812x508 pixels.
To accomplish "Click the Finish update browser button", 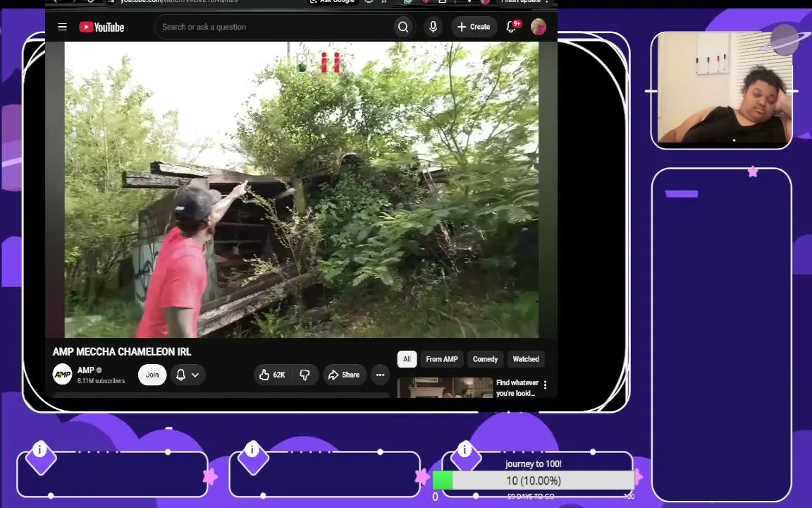I will pos(524,1).
